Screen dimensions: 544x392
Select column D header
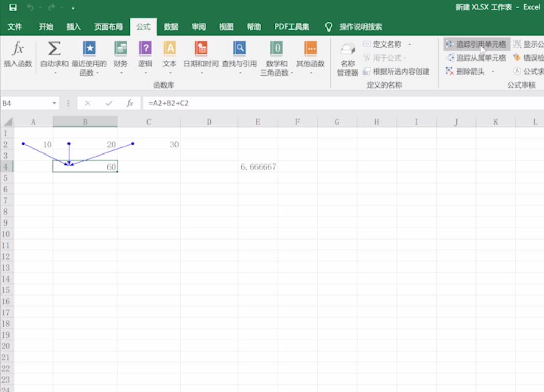click(x=209, y=122)
